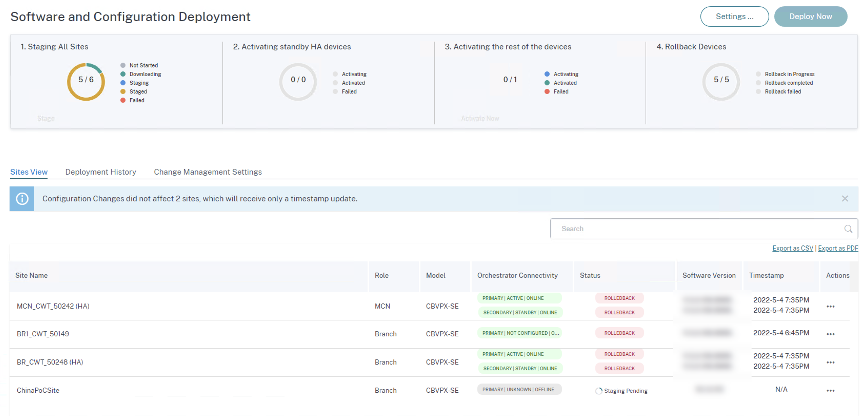The image size is (868, 416).
Task: Click the Staging Pending spinner for ChinaPoCSite
Action: [598, 391]
